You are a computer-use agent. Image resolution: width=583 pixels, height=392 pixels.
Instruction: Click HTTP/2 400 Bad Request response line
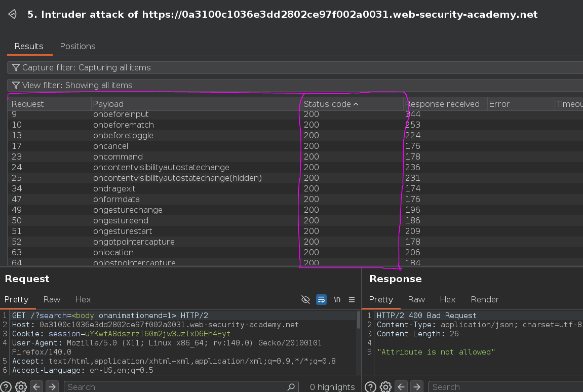tap(426, 316)
